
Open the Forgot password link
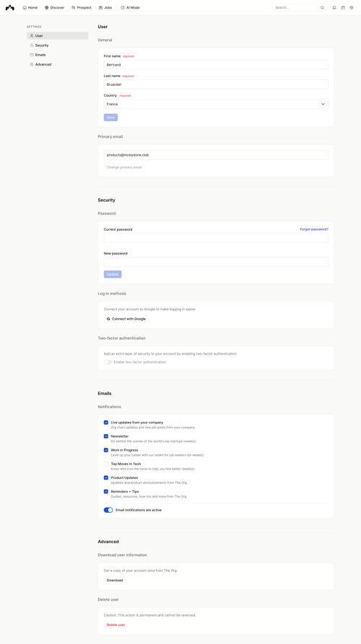click(314, 229)
